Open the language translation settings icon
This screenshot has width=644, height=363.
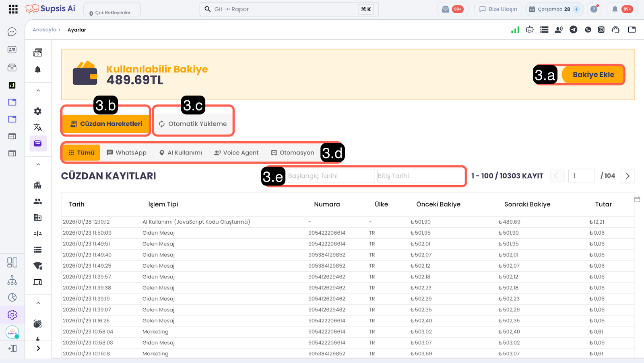[x=38, y=128]
